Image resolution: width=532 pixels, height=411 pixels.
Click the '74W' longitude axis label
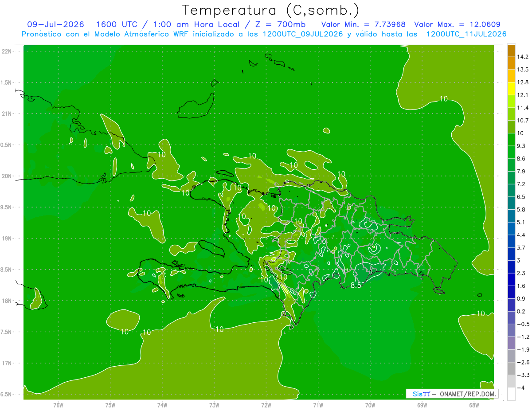tap(162, 405)
